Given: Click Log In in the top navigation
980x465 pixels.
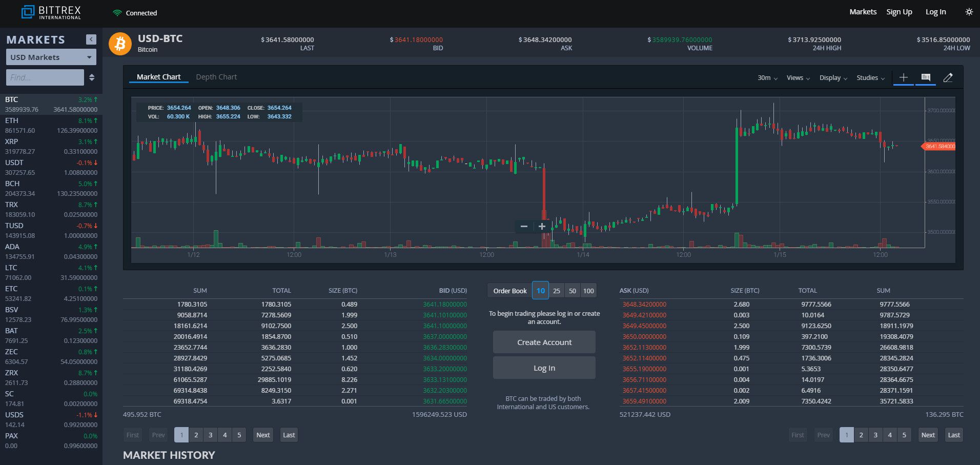Looking at the screenshot, I should click(x=935, y=12).
